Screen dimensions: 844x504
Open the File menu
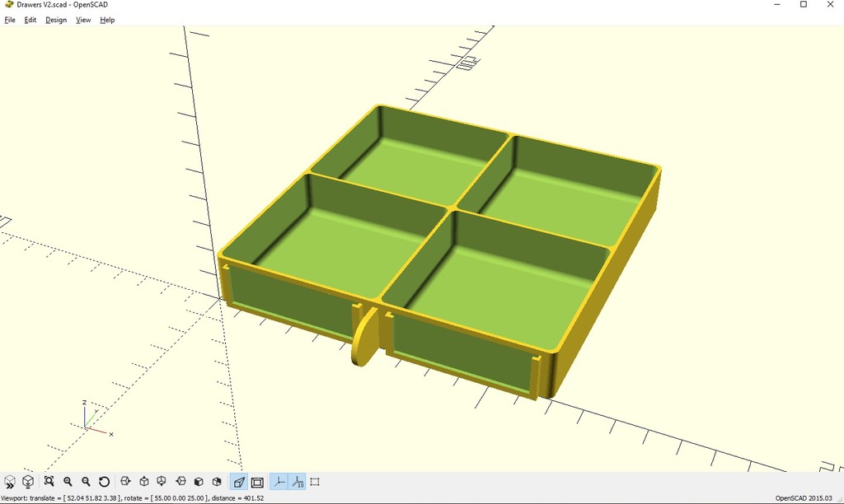pyautogui.click(x=10, y=20)
